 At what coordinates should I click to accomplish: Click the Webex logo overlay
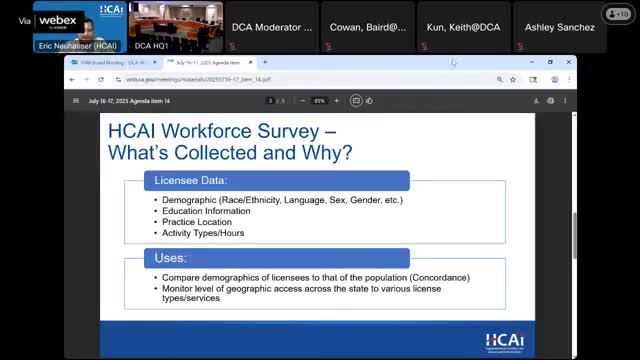tap(58, 21)
